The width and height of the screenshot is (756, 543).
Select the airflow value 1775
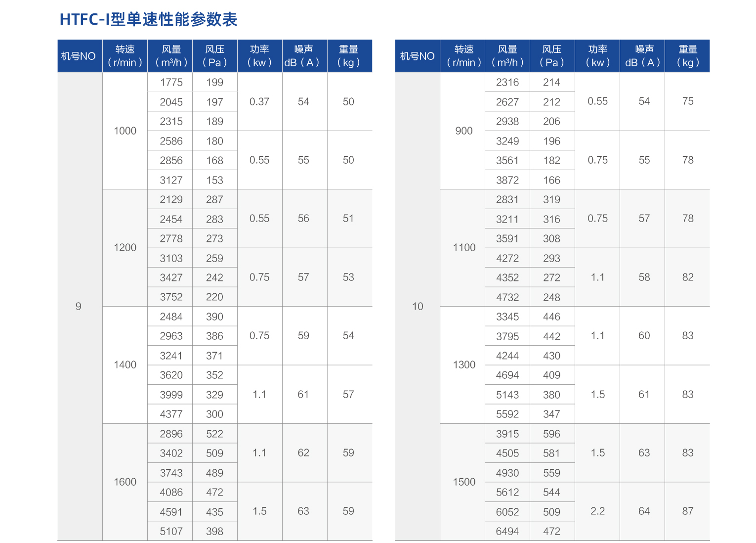coord(171,82)
